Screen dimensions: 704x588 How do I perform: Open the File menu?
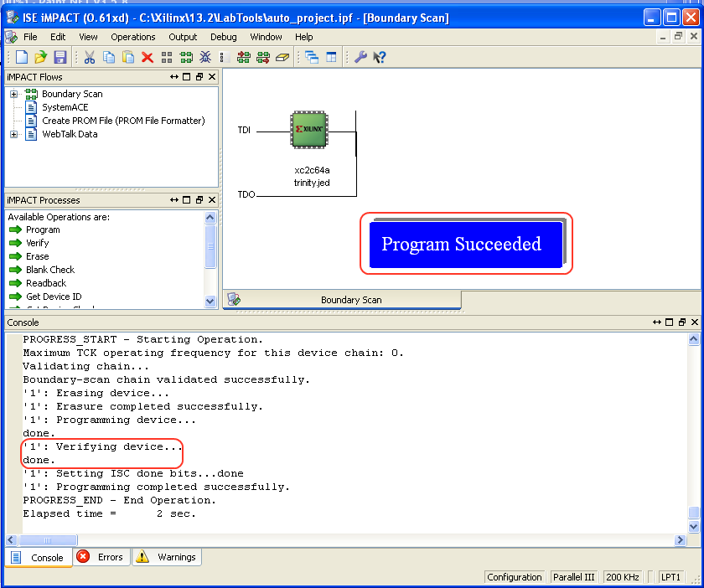[x=30, y=37]
